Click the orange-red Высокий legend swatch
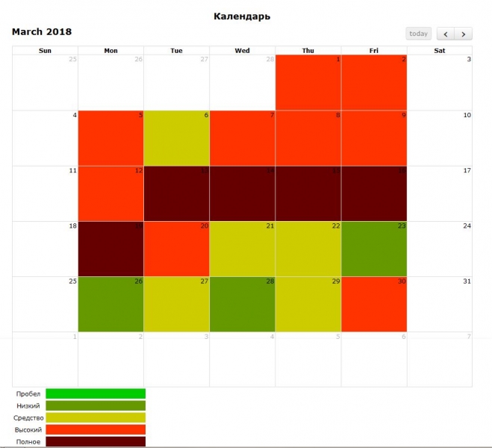Screen dimensions: 492x448 coord(96,429)
